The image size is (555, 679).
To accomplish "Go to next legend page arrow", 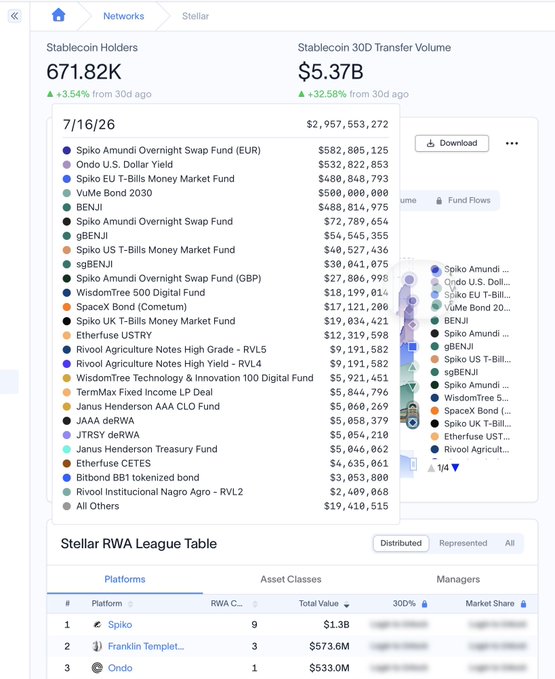I will [455, 468].
